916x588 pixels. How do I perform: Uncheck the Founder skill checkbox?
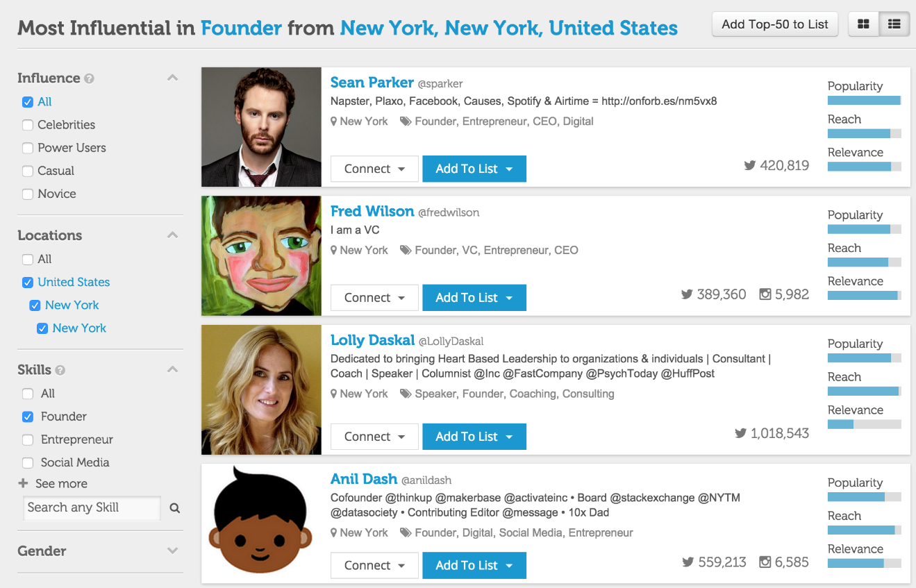pos(28,417)
